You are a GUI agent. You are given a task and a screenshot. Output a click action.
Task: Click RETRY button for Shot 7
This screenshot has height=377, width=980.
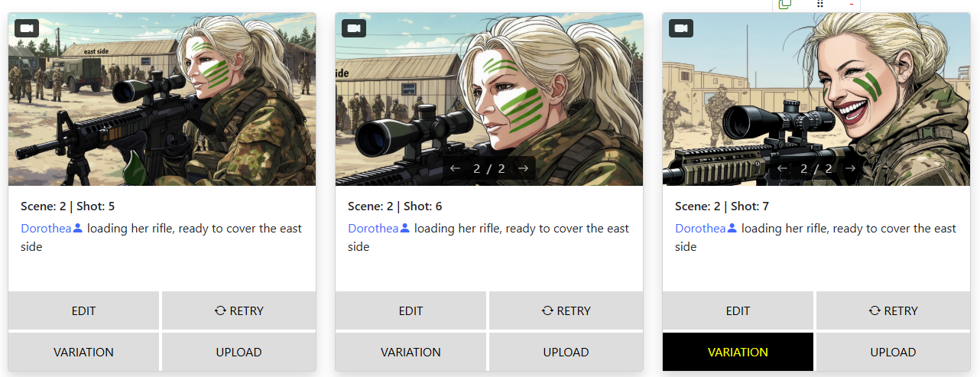[893, 310]
